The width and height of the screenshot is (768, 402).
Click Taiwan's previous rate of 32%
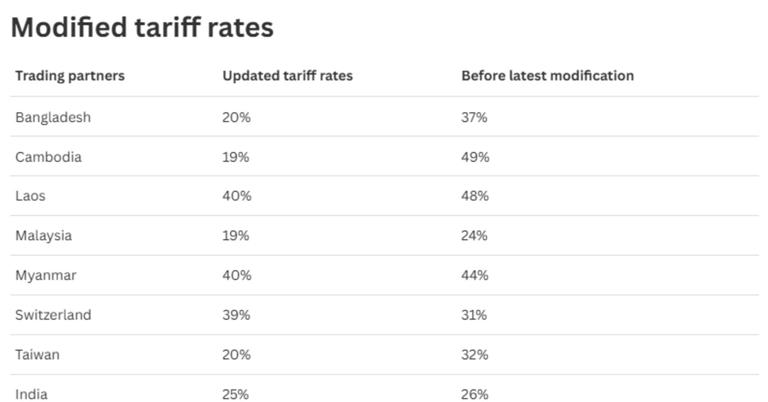[x=474, y=355]
